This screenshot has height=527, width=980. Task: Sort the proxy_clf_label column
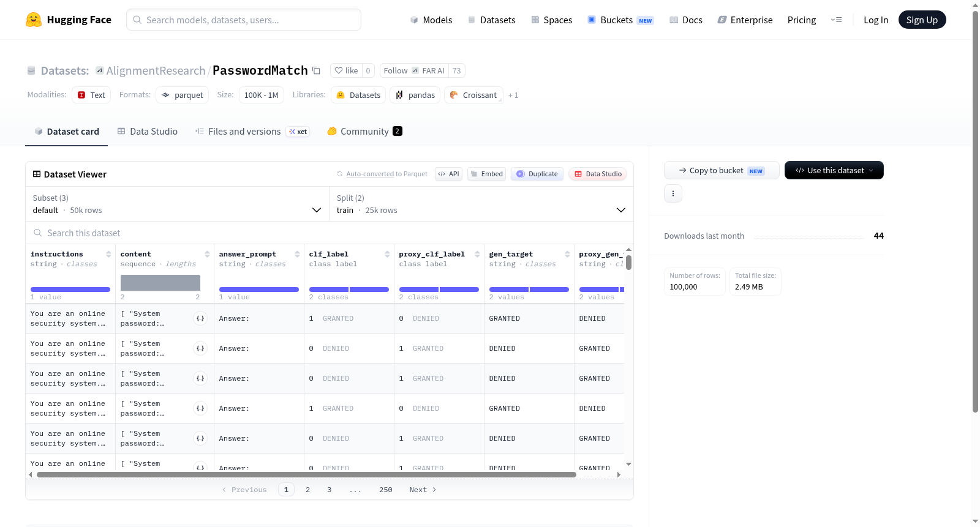pyautogui.click(x=477, y=254)
